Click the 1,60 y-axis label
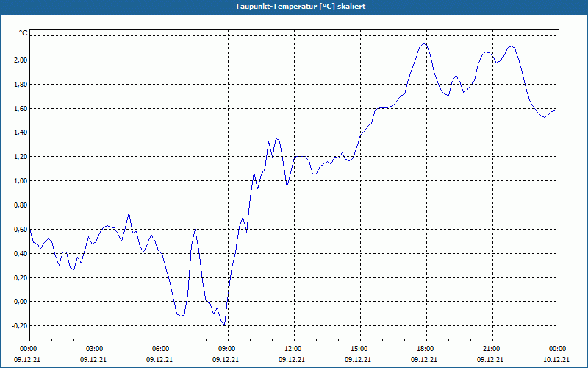 21,108
